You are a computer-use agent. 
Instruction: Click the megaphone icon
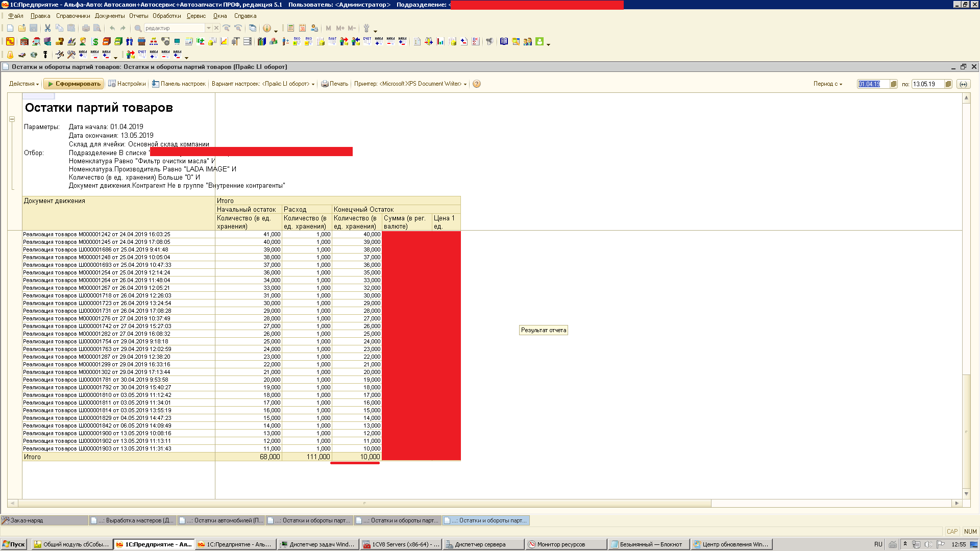(x=489, y=41)
